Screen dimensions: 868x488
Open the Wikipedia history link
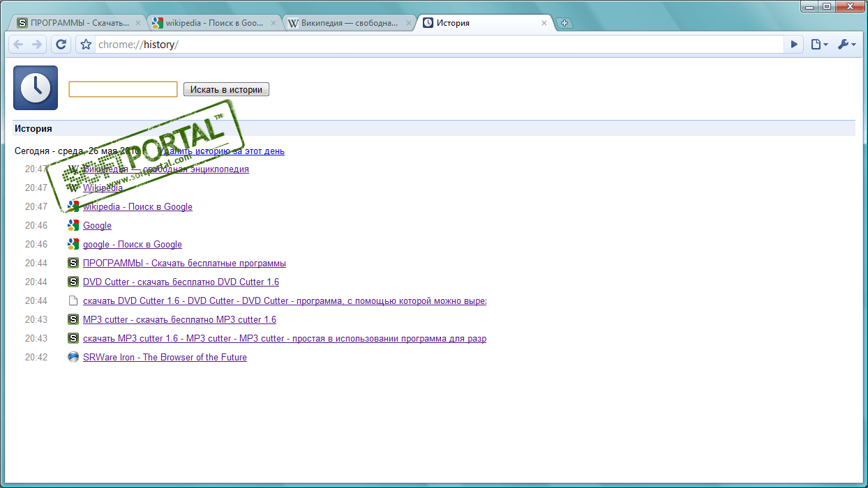103,188
